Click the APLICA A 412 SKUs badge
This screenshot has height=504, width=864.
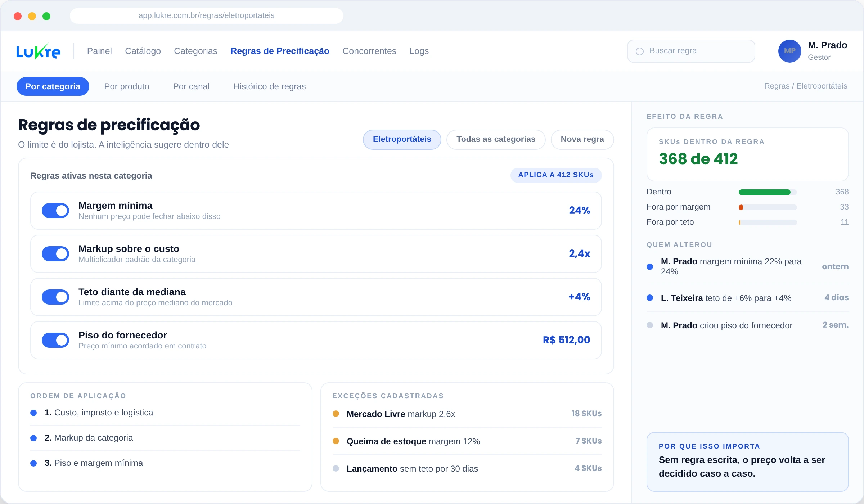(x=556, y=175)
